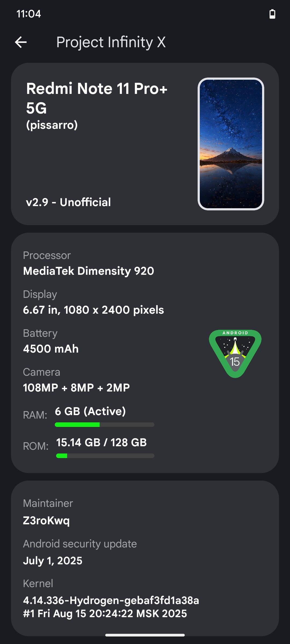Tap the ROM storage progress bar
Image resolution: width=290 pixels, height=644 pixels.
(105, 456)
